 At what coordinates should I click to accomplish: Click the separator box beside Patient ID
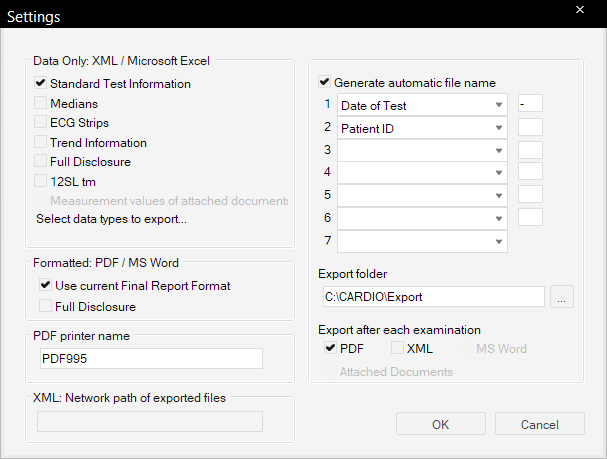pyautogui.click(x=530, y=127)
